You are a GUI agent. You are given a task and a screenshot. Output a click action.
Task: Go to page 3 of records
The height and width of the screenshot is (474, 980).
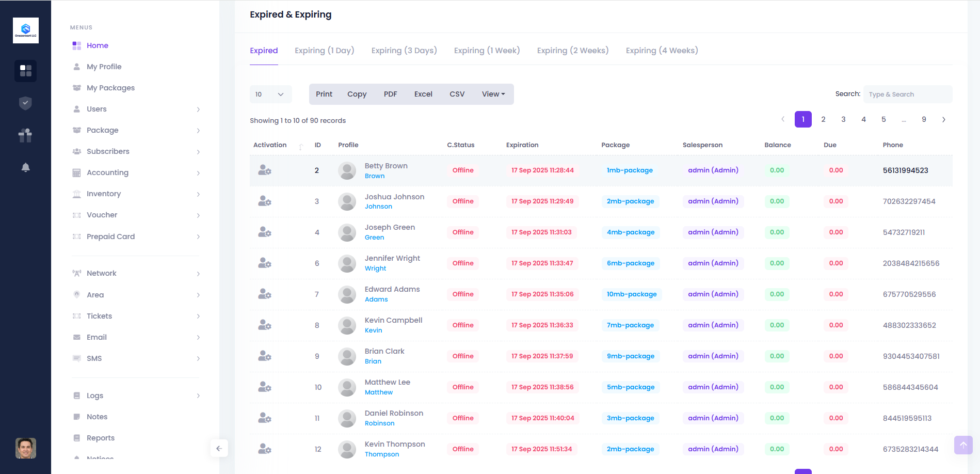(843, 119)
